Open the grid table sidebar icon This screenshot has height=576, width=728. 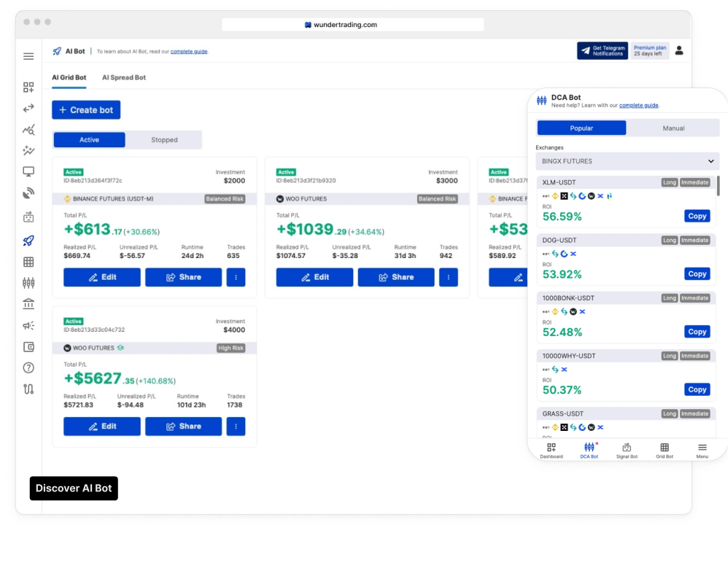pos(28,262)
